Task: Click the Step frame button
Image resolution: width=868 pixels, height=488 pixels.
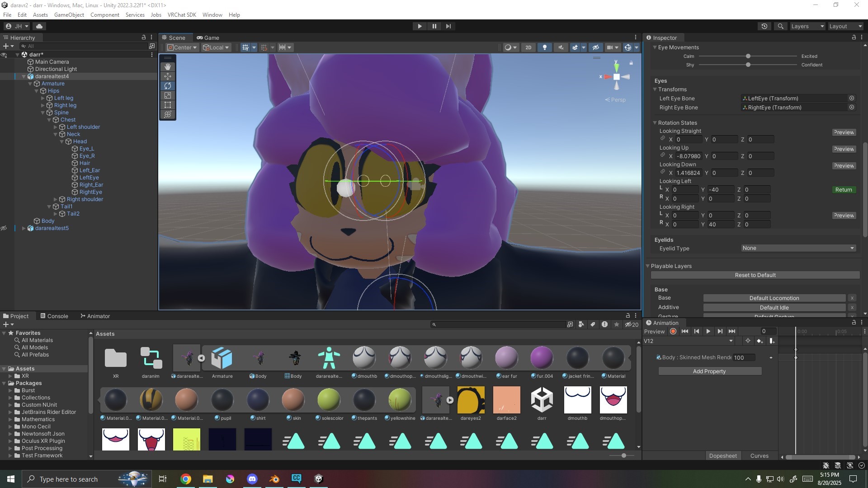Action: coord(448,26)
